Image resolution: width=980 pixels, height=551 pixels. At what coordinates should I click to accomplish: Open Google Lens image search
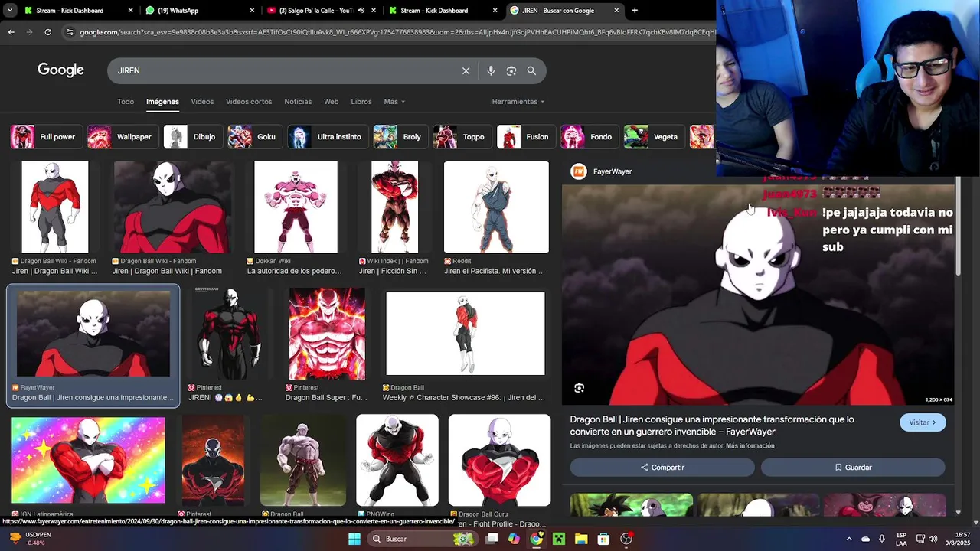point(511,70)
